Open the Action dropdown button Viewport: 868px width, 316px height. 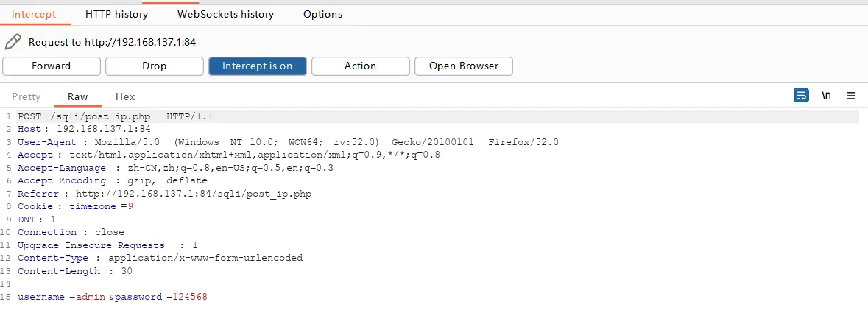click(360, 66)
